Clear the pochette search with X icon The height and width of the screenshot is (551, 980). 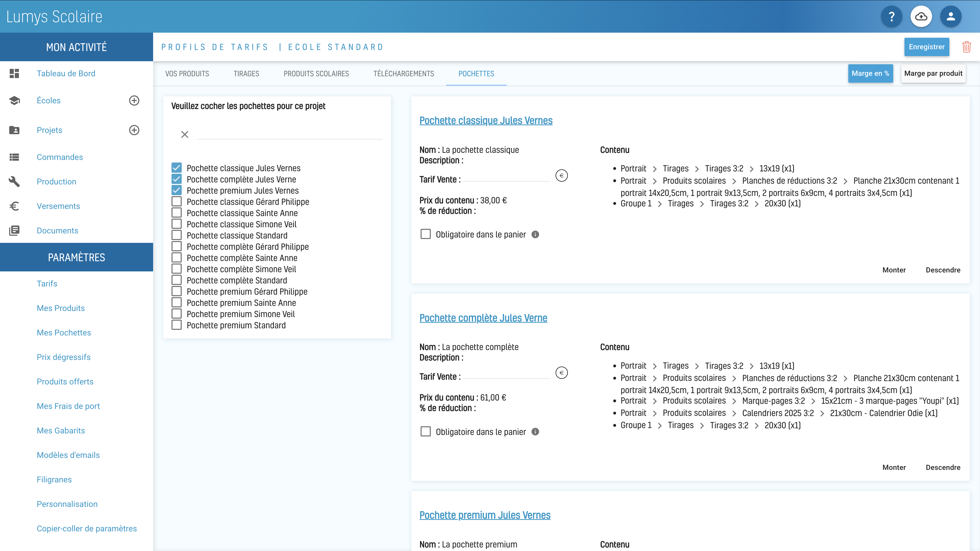pyautogui.click(x=185, y=134)
